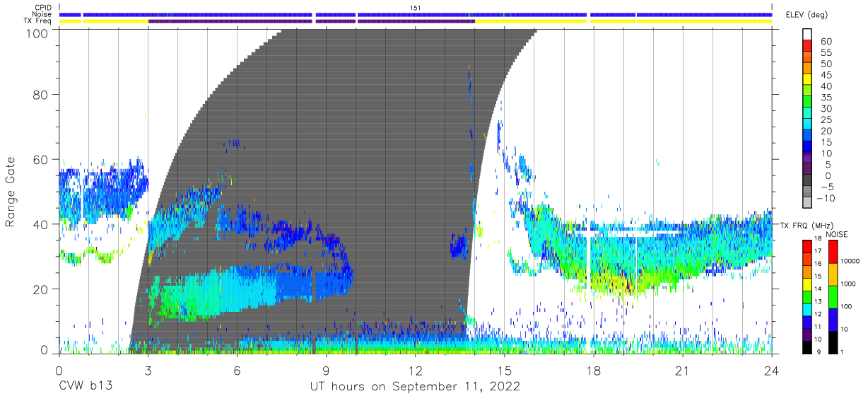The height and width of the screenshot is (401, 868).
Task: Click the x-axis tick label '15'
Action: pyautogui.click(x=504, y=370)
